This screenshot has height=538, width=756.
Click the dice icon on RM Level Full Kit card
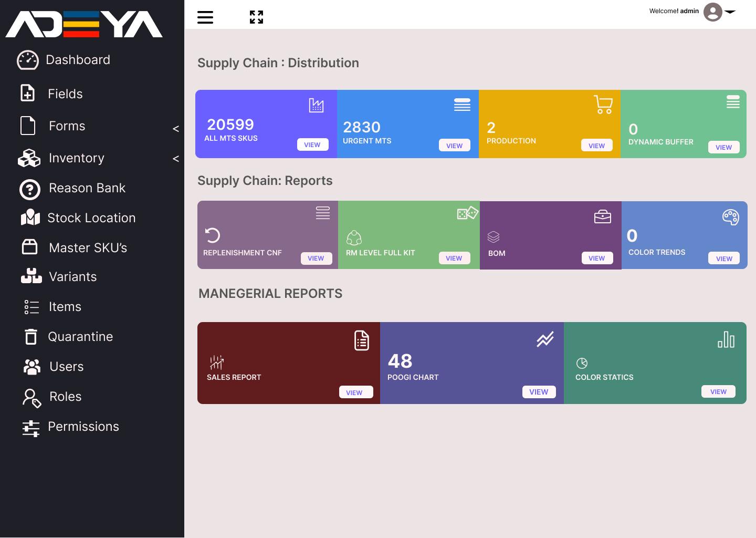pyautogui.click(x=467, y=213)
